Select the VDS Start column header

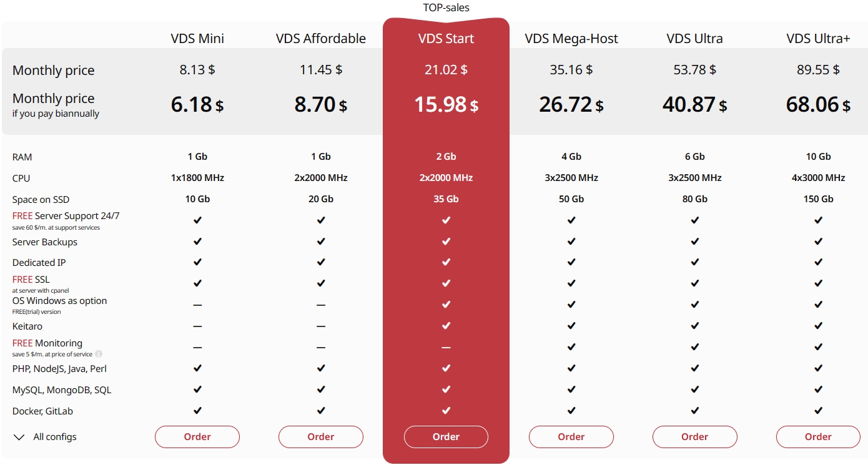coord(446,38)
